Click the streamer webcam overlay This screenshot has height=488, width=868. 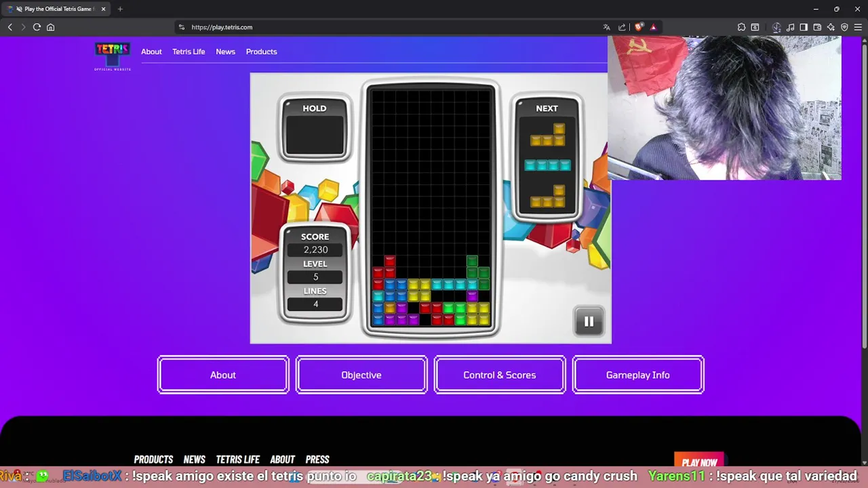coord(724,108)
